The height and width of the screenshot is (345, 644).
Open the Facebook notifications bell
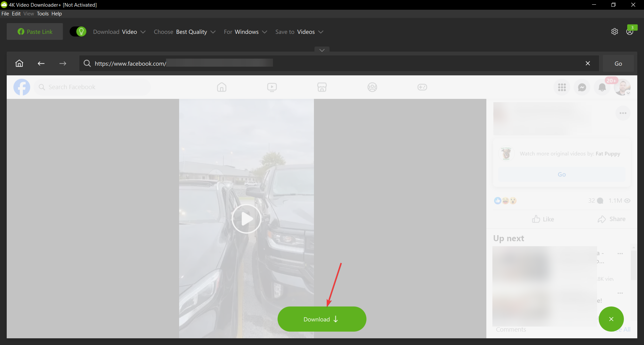pyautogui.click(x=602, y=87)
